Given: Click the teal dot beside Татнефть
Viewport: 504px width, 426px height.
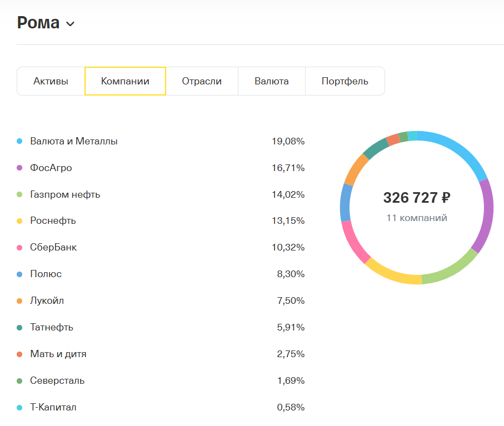Looking at the screenshot, I should (x=19, y=328).
